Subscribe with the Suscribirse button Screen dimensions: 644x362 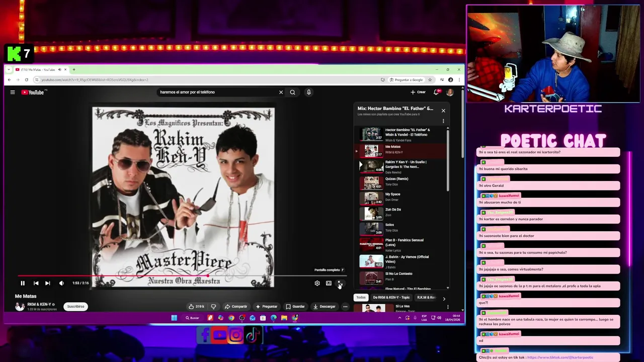click(x=76, y=306)
